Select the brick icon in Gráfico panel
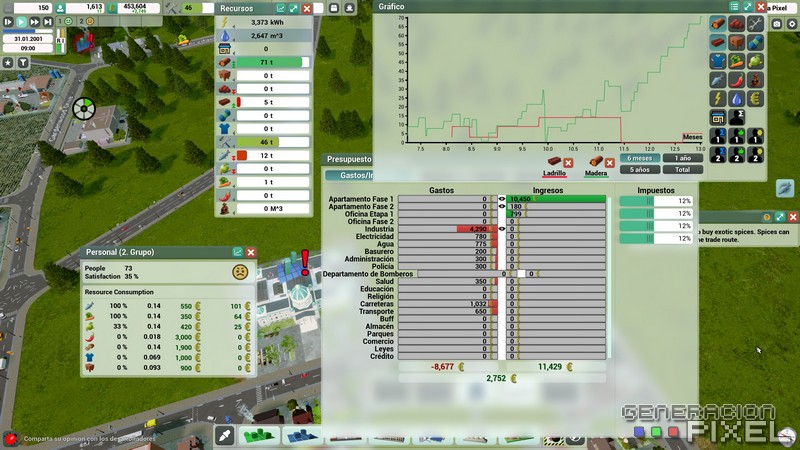The height and width of the screenshot is (450, 800). [718, 42]
